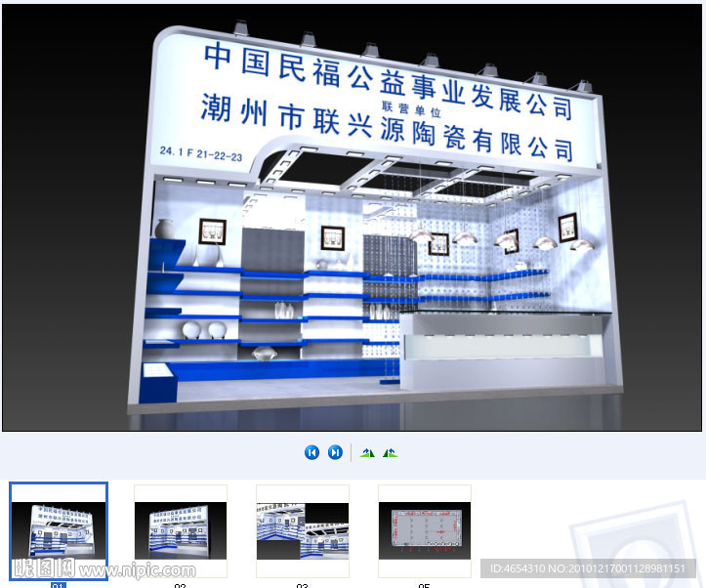Click the previous image blue button
The width and height of the screenshot is (706, 588).
click(x=311, y=452)
